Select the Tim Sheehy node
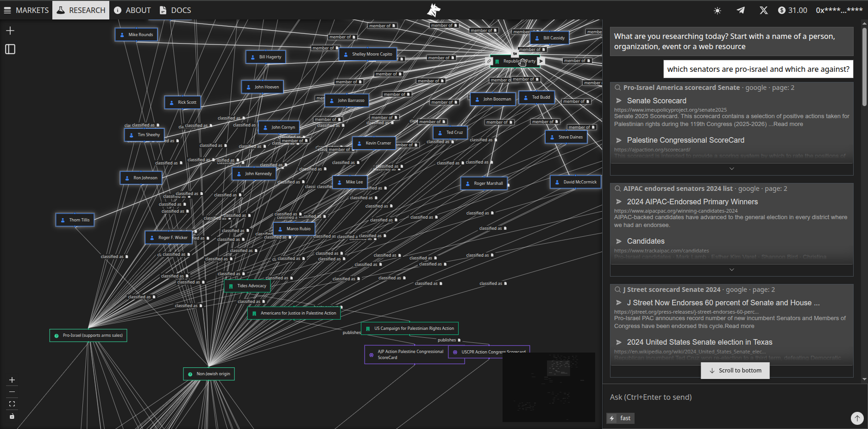868x429 pixels. click(x=144, y=135)
